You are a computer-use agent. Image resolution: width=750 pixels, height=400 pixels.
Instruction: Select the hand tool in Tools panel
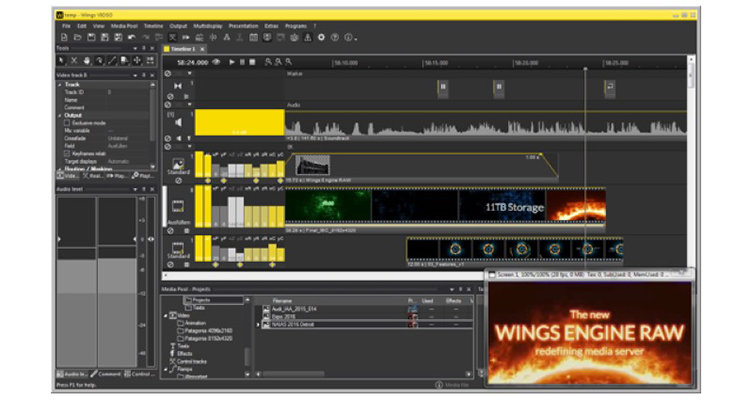[87, 61]
